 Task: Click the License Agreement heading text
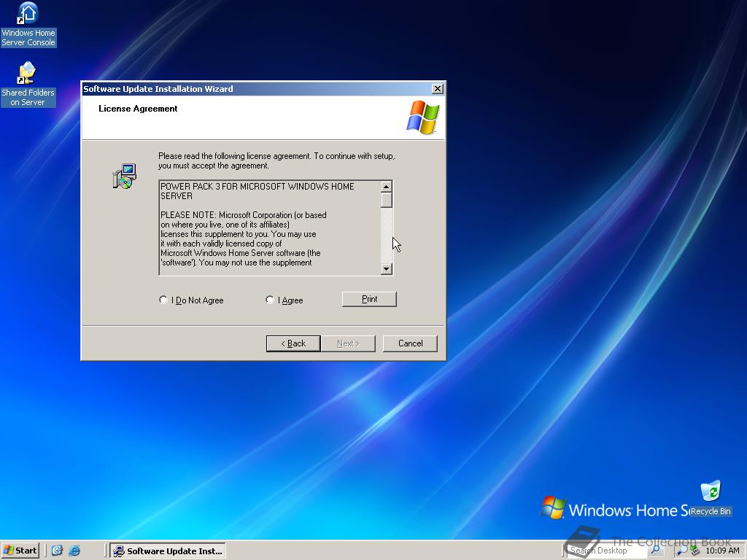point(138,109)
